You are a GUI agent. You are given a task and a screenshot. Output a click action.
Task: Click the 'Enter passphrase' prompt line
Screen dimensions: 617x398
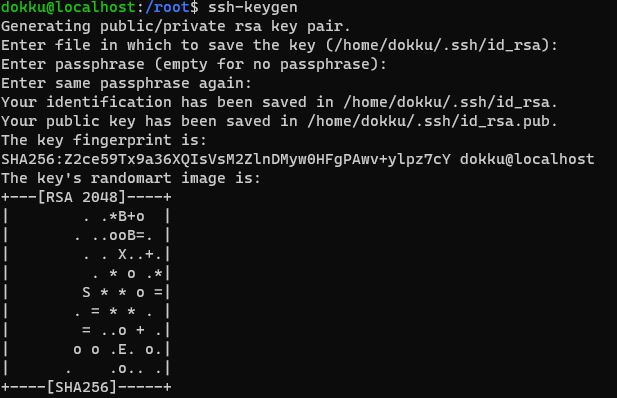coord(194,64)
